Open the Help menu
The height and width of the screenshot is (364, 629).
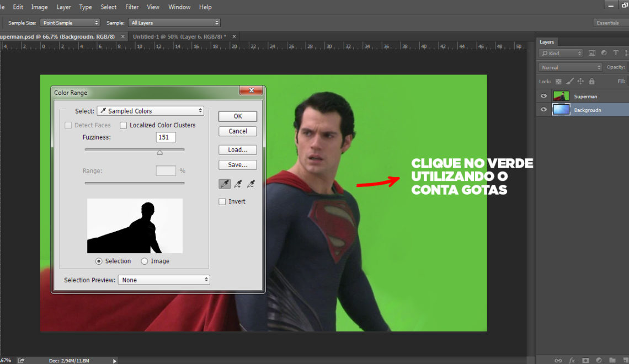click(205, 7)
